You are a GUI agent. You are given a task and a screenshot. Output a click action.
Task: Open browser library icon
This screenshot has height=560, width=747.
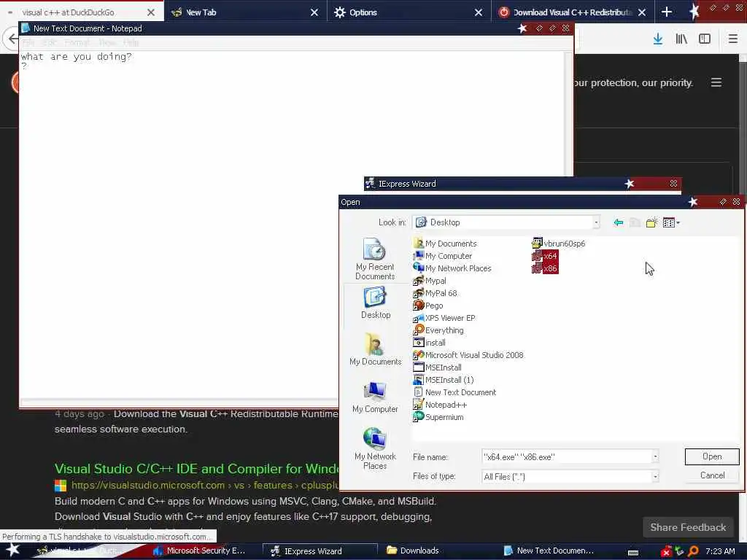[681, 39]
